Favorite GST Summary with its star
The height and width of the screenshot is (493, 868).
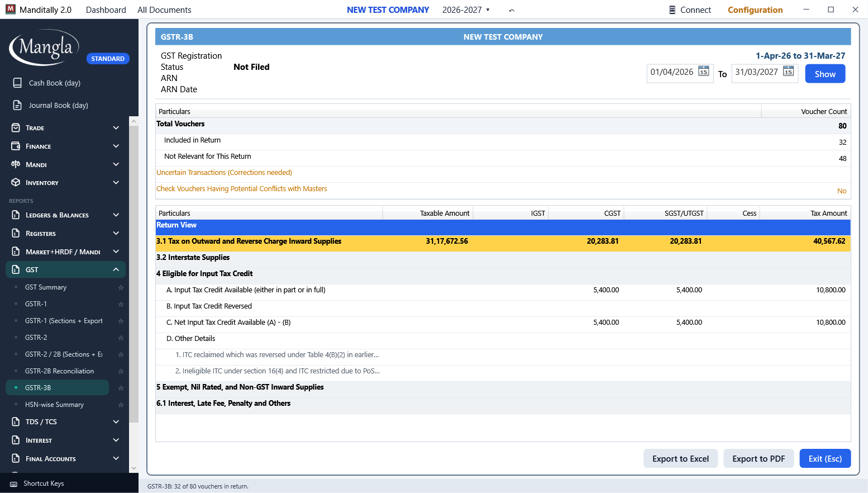(x=121, y=287)
